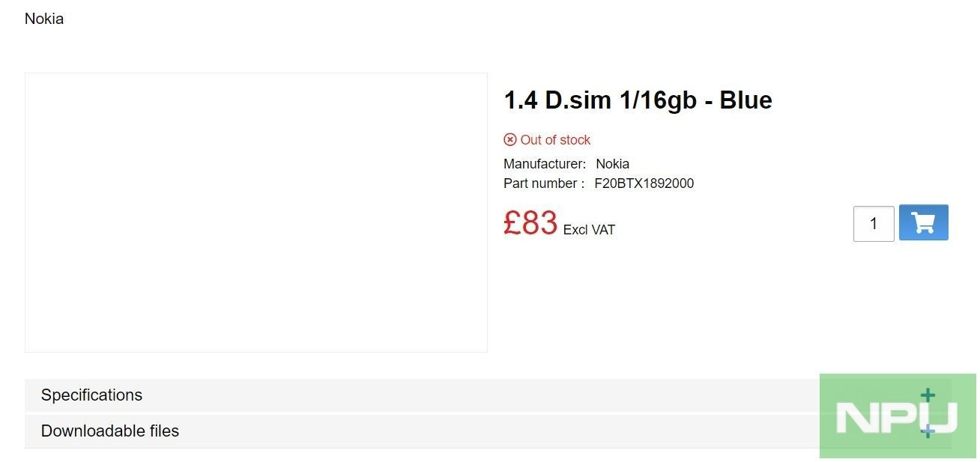Click the NPU watermark logo

coord(896,418)
